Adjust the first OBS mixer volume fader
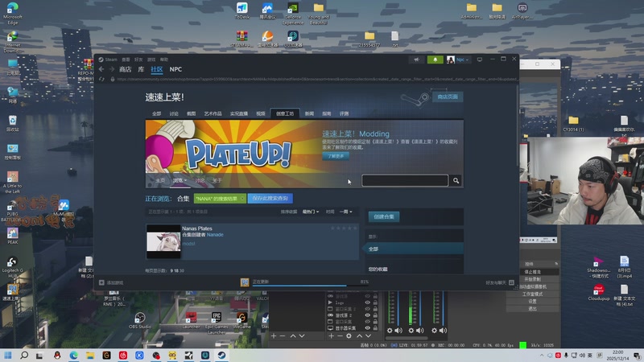644x362 pixels. [x=398, y=308]
